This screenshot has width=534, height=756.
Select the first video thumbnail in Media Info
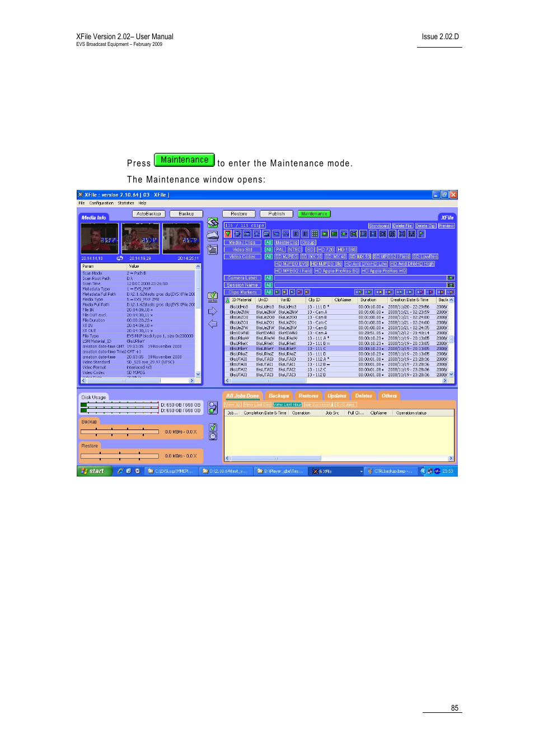coord(100,239)
